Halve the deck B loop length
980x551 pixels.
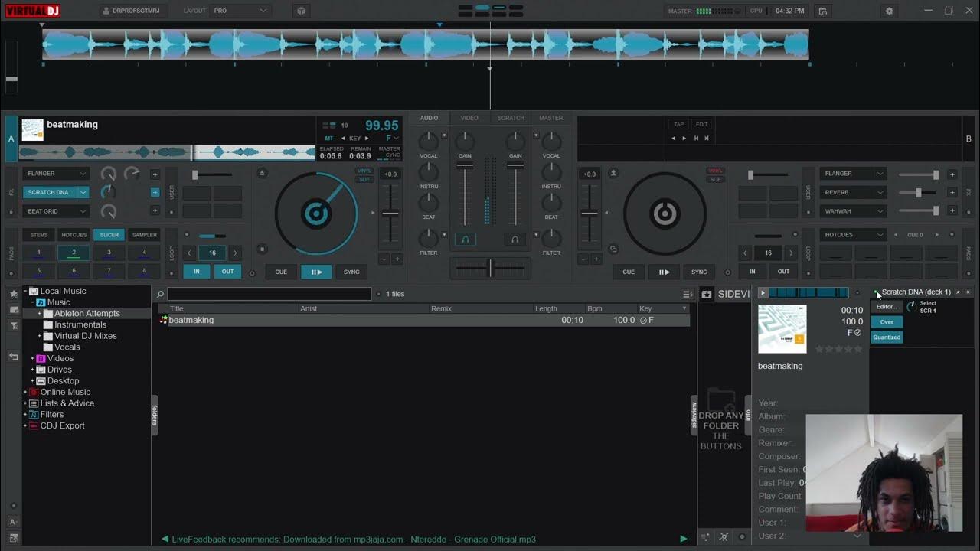[745, 253]
